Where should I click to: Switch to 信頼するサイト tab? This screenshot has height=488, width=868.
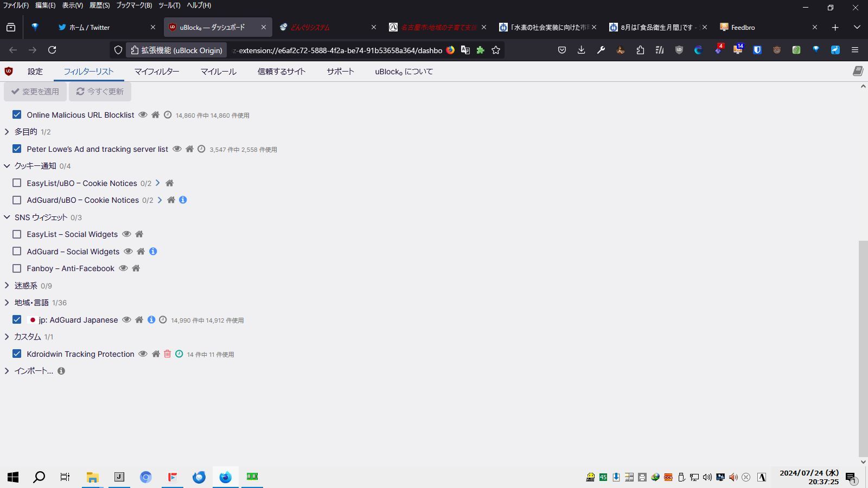click(x=282, y=72)
